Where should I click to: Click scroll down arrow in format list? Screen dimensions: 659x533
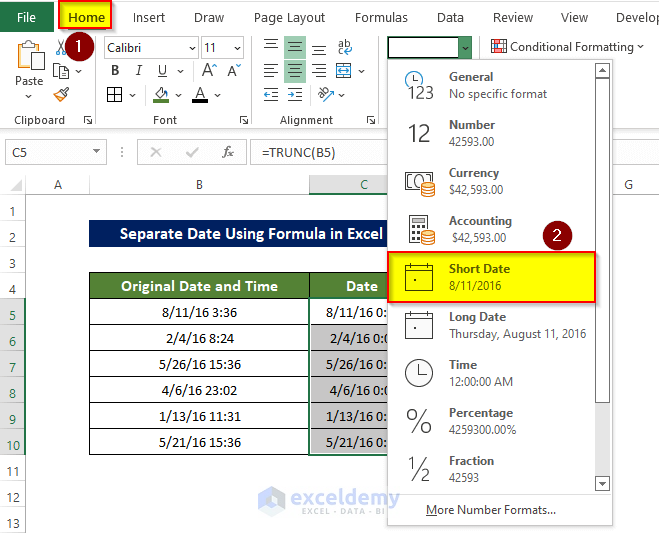click(602, 483)
